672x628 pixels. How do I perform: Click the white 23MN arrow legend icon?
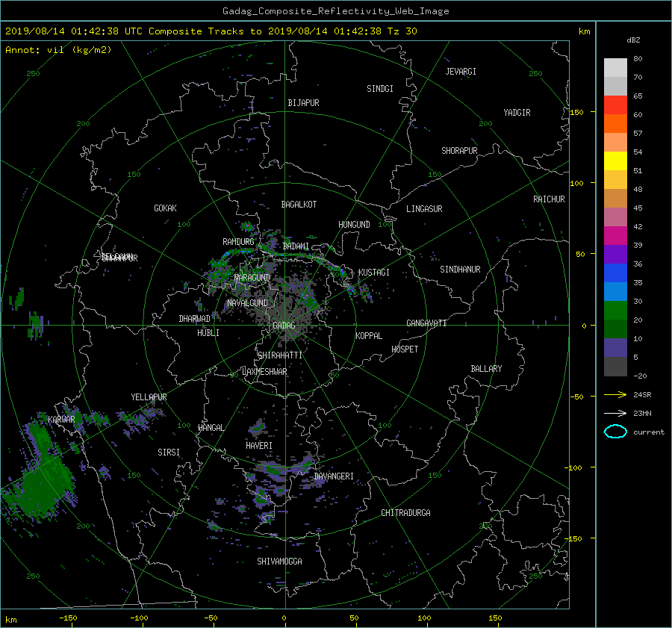[x=615, y=413]
